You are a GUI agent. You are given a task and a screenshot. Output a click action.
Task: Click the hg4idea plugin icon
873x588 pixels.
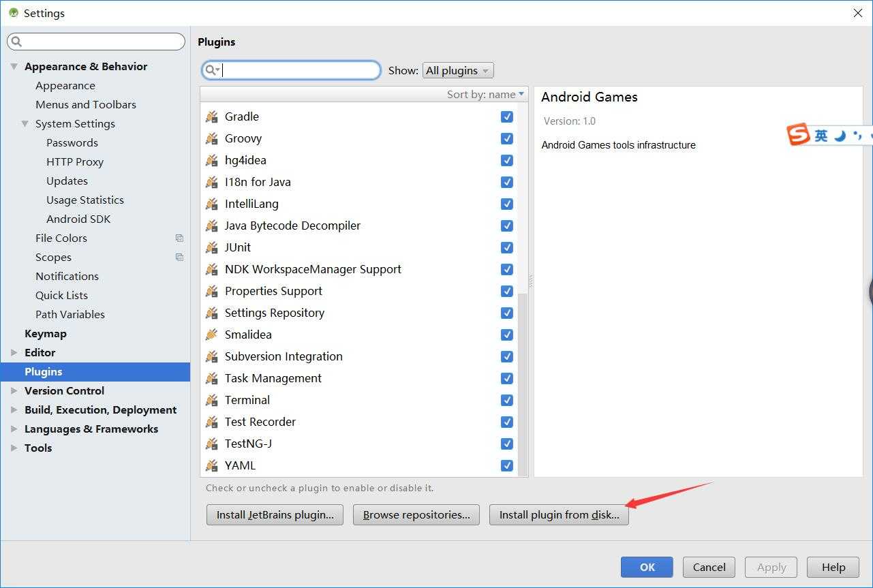point(212,160)
